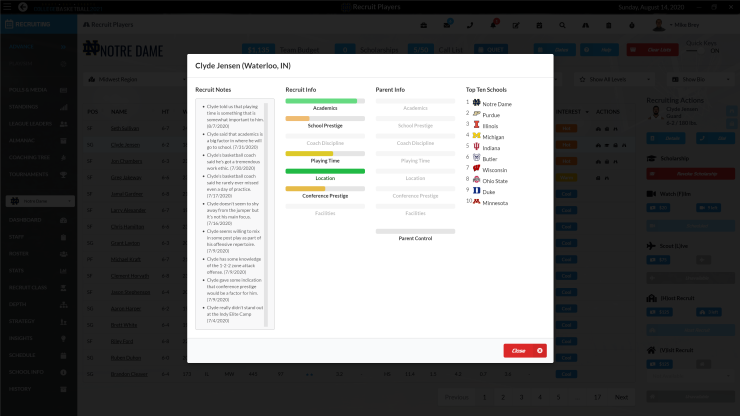This screenshot has height=416, width=740.
Task: Go to Next page in recruit pagination
Action: pyautogui.click(x=621, y=397)
